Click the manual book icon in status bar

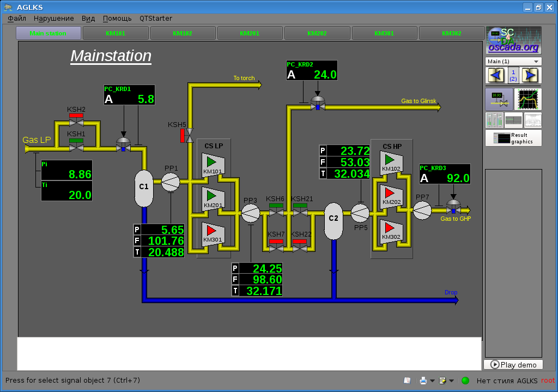click(x=407, y=381)
